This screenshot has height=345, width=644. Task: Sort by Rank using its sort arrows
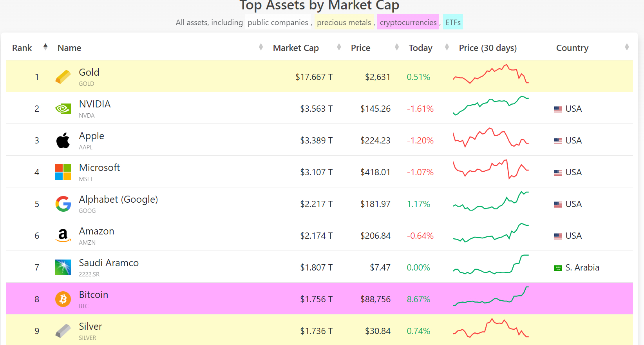tap(45, 47)
